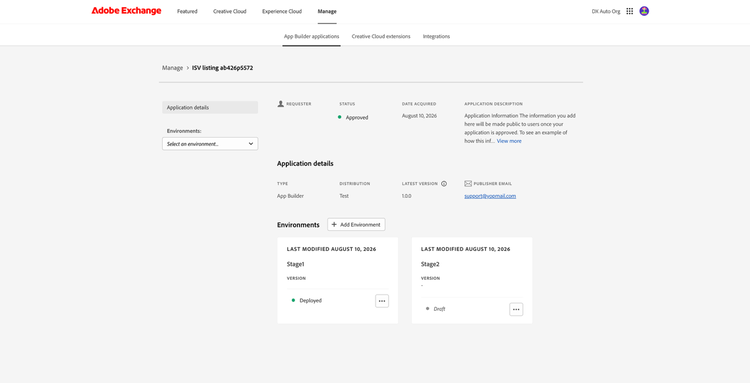The height and width of the screenshot is (383, 750).
Task: Open the Stage2 more options menu
Action: tap(516, 309)
